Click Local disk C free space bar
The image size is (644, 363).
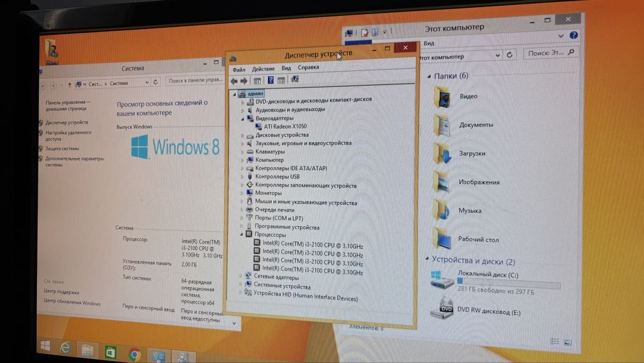click(x=509, y=283)
